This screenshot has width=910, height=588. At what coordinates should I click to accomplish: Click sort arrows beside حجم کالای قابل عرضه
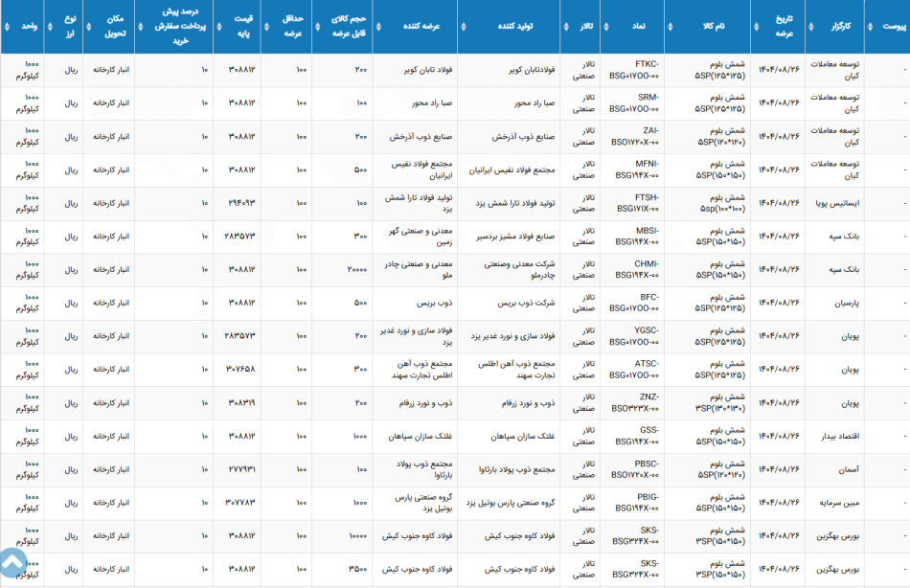(317, 27)
